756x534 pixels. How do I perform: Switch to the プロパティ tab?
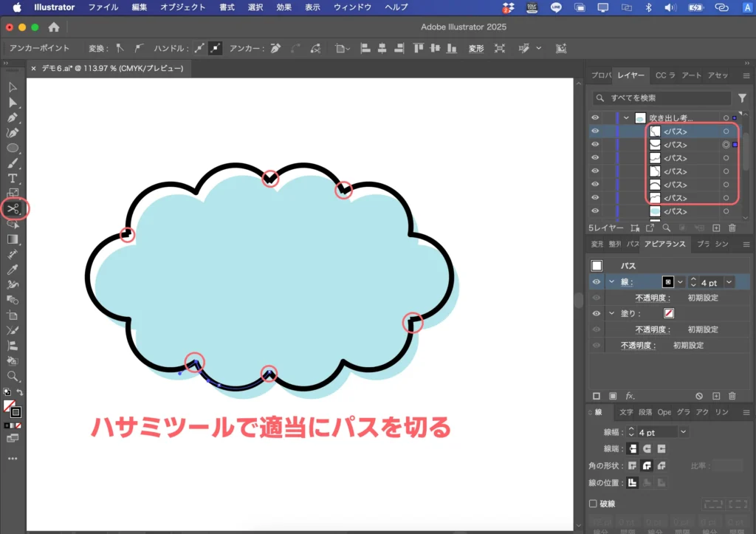tap(599, 75)
